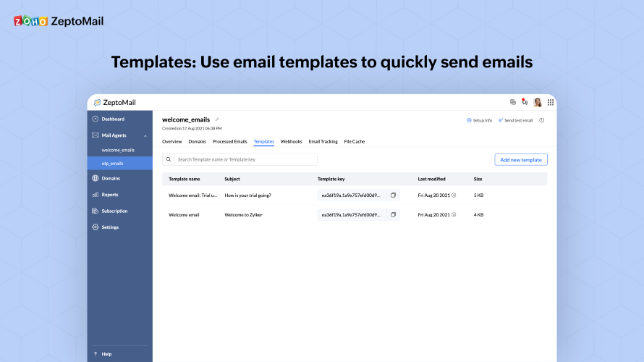
Task: Open the Domains globe icon
Action: (96, 178)
